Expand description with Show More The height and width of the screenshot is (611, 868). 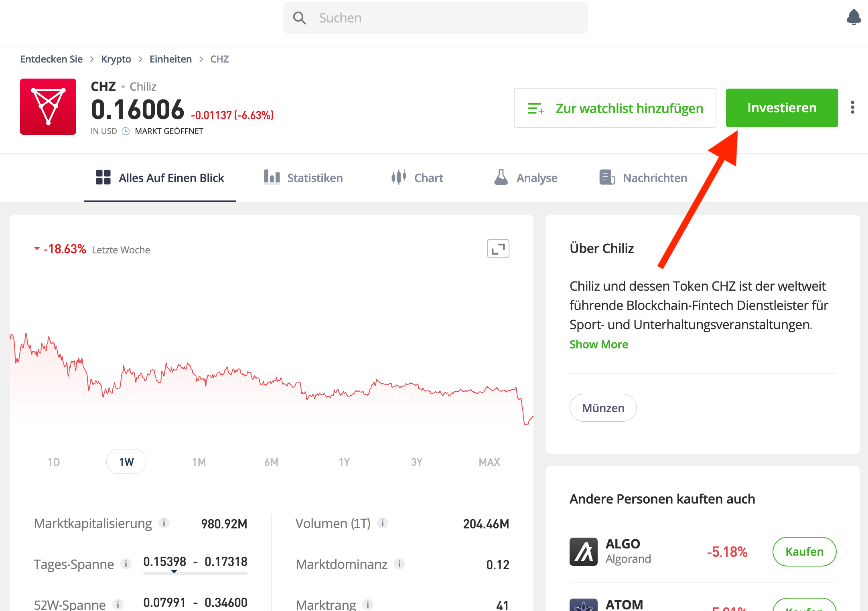pyautogui.click(x=599, y=344)
